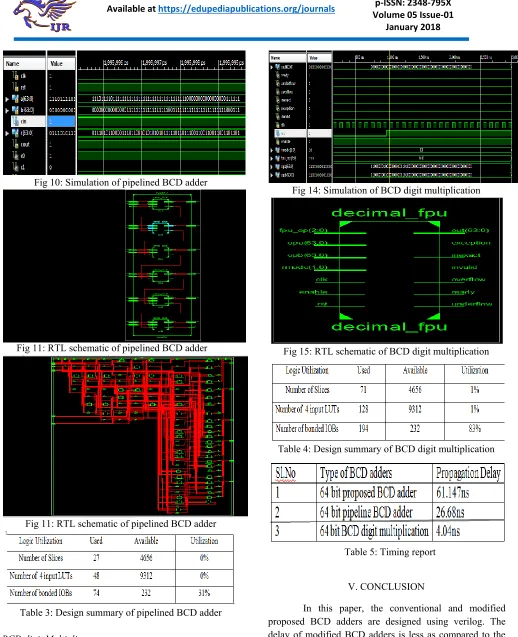Click the 1,995,997 ps time ruler label
Viewport: 518px width, 637px height.
coord(154,63)
